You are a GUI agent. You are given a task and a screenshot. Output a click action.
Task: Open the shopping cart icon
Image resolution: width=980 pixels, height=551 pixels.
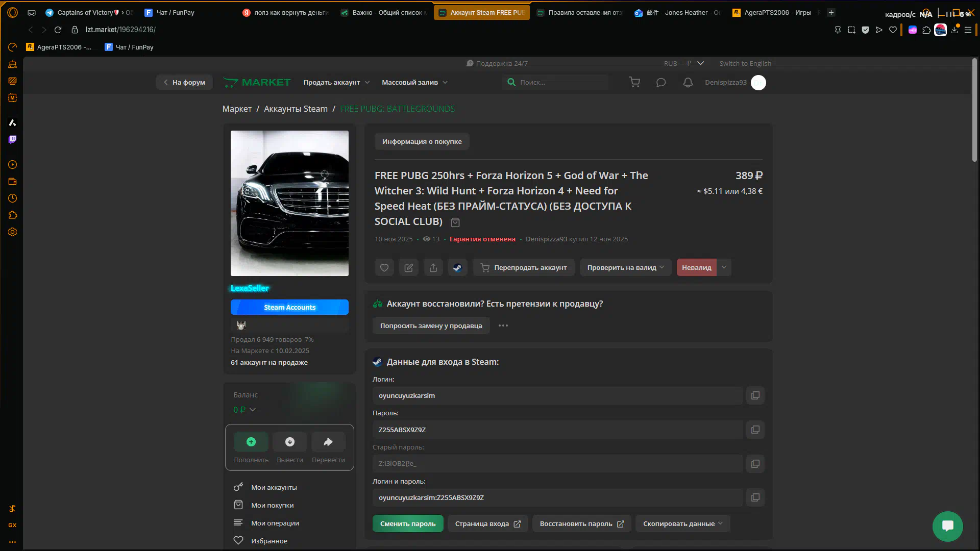pyautogui.click(x=634, y=82)
